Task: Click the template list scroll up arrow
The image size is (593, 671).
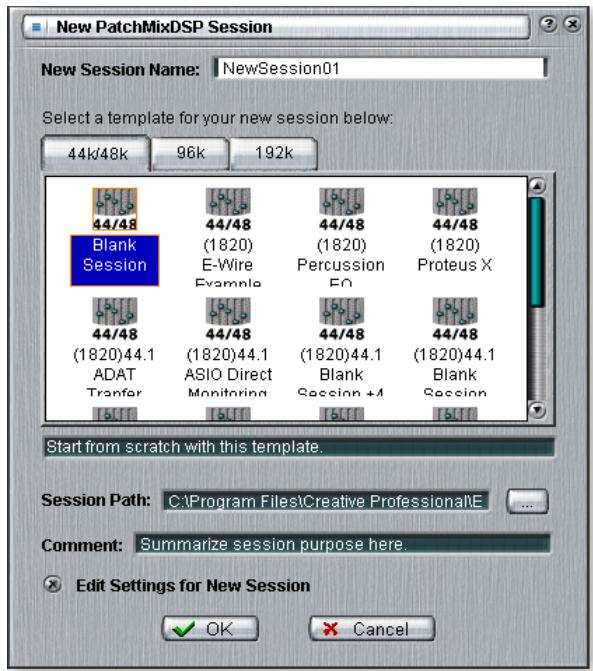Action: 537,186
